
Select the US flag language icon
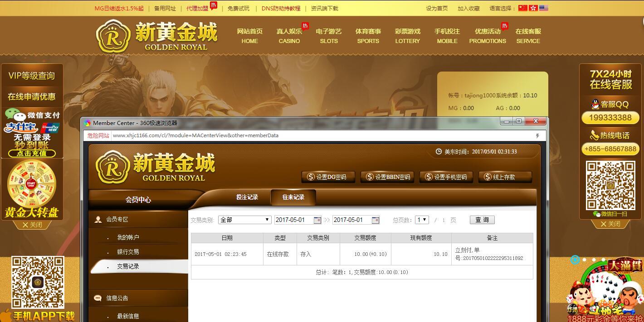pos(544,8)
